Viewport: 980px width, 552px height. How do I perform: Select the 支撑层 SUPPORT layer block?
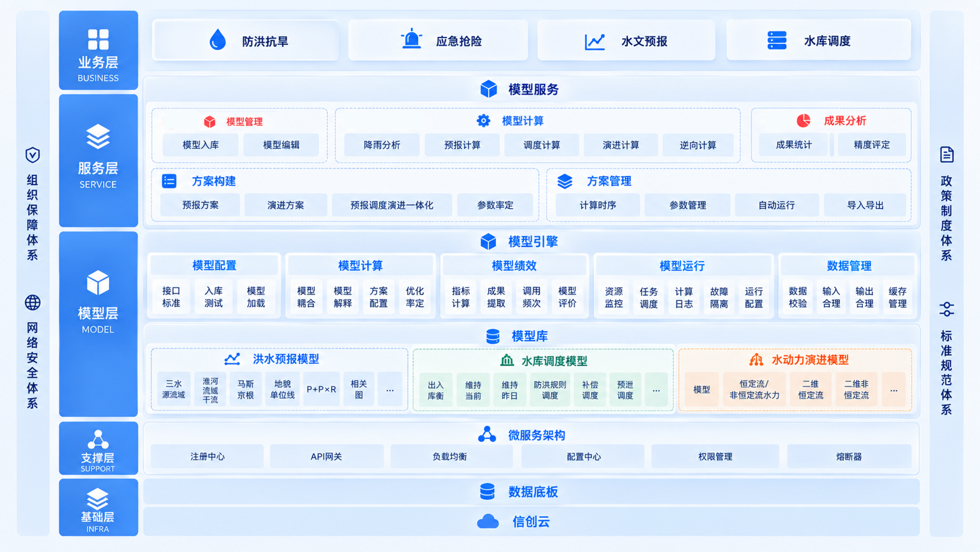[x=98, y=448]
